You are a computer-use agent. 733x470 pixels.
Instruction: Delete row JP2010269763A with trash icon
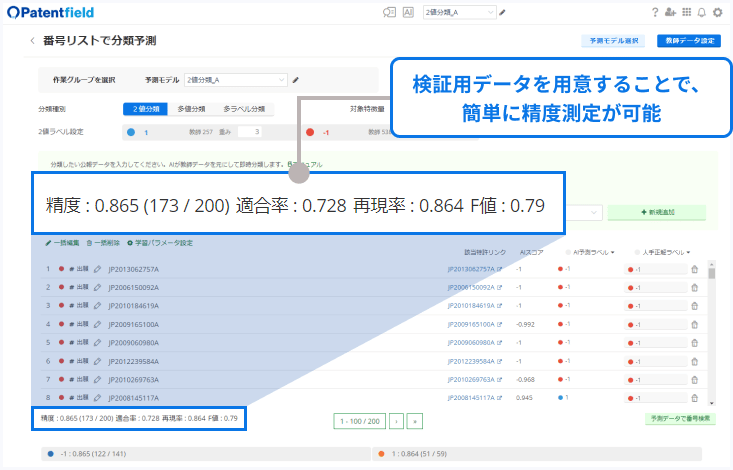[x=695, y=380]
